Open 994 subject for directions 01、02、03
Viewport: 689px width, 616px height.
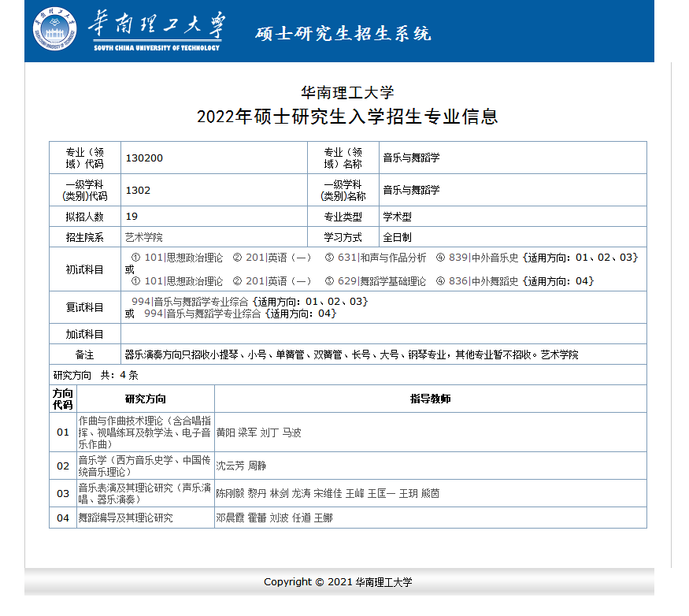pyautogui.click(x=190, y=302)
